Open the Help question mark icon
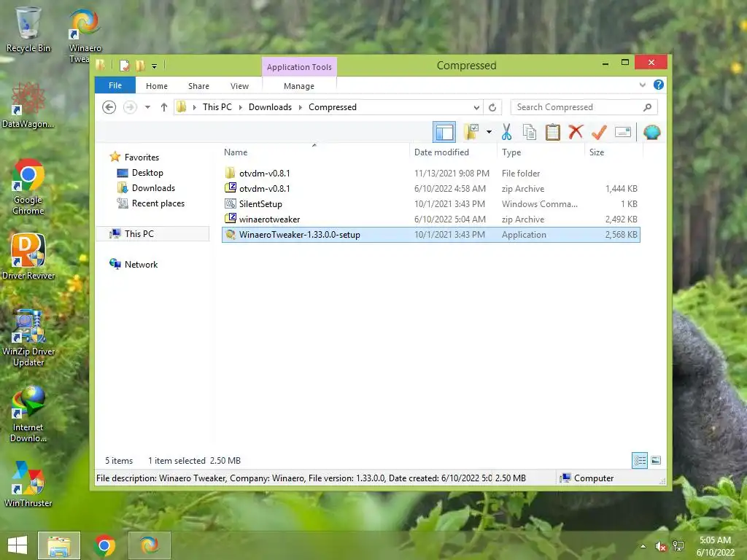The height and width of the screenshot is (560, 747). (x=659, y=85)
